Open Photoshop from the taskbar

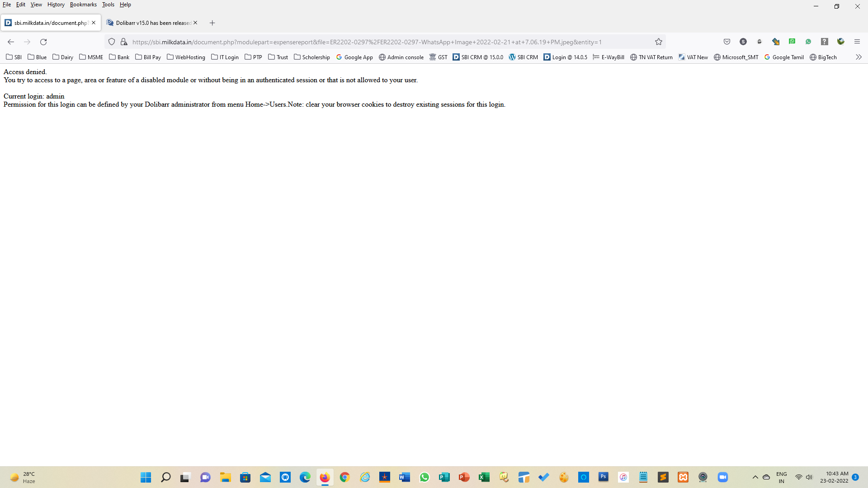603,477
